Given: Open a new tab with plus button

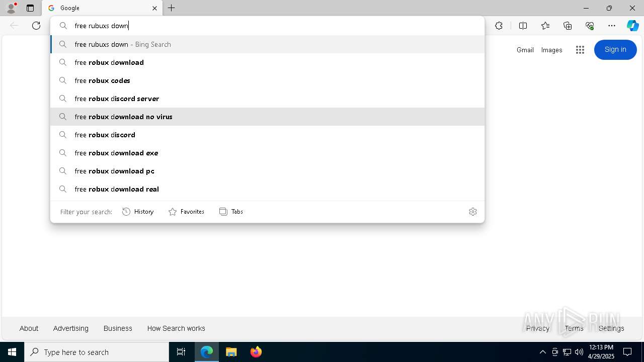Looking at the screenshot, I should 172,8.
